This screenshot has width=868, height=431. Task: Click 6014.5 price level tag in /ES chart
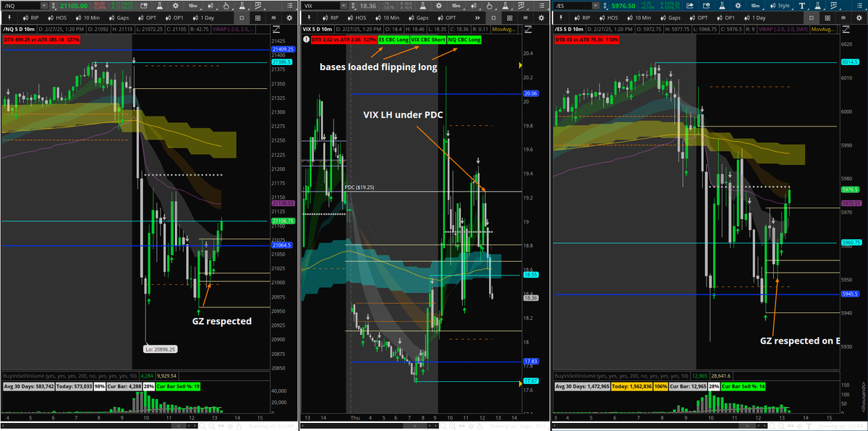coord(850,62)
